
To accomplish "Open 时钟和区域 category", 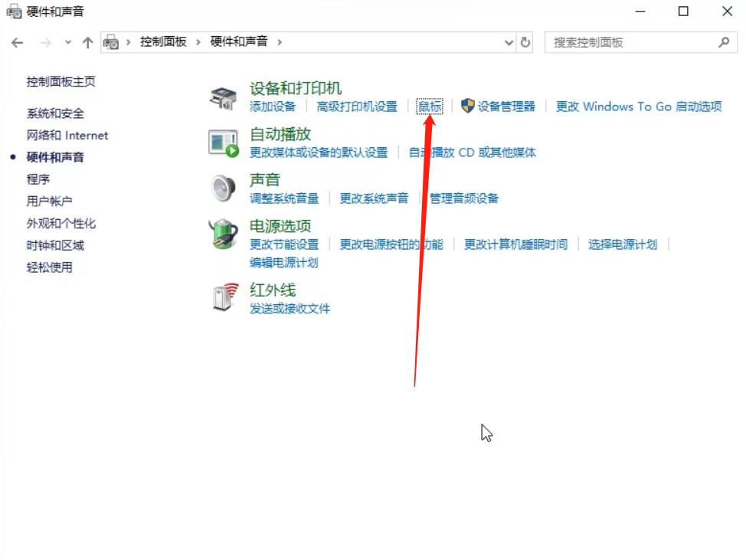I will [55, 245].
